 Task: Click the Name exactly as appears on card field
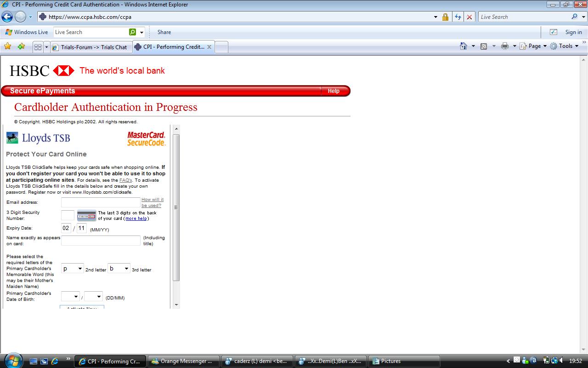click(x=101, y=241)
